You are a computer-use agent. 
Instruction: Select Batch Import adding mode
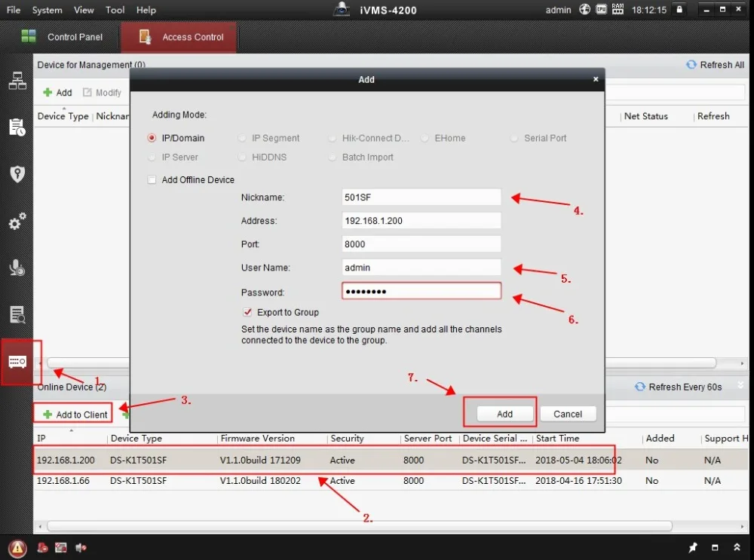(x=332, y=158)
